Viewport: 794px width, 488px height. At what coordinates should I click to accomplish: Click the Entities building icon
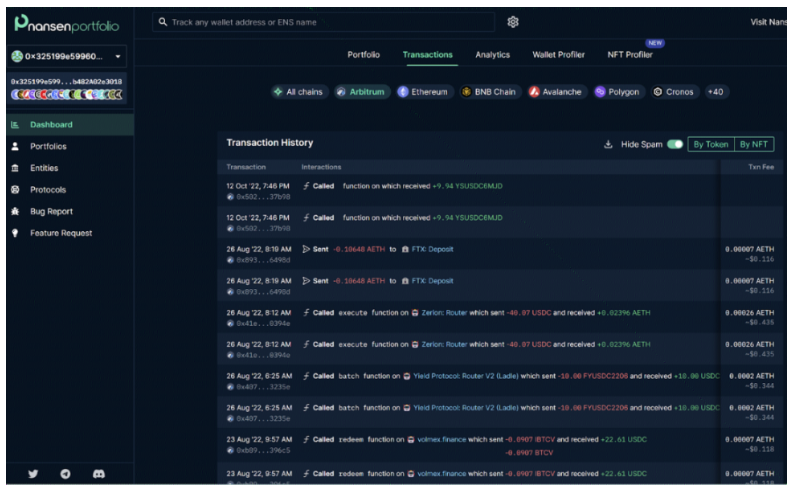[x=15, y=168]
